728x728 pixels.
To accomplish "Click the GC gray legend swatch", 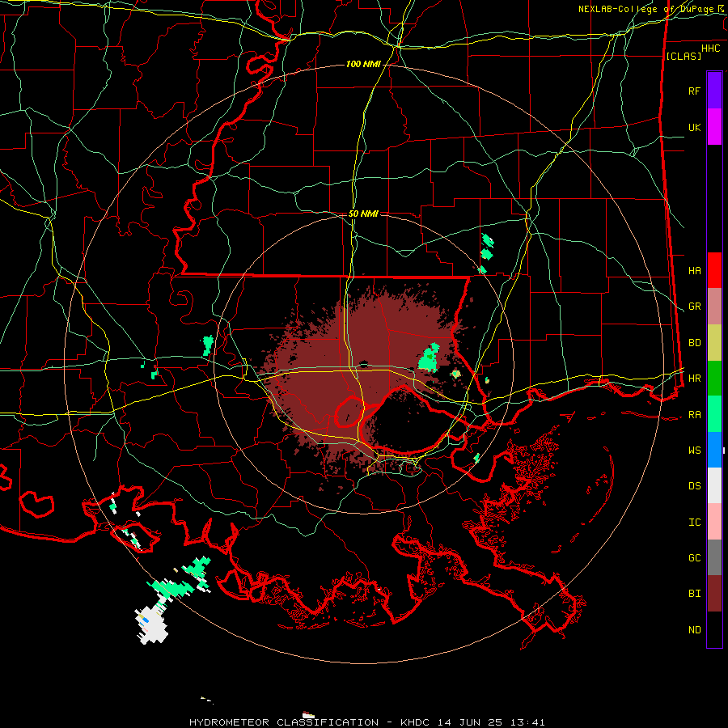I will (714, 557).
